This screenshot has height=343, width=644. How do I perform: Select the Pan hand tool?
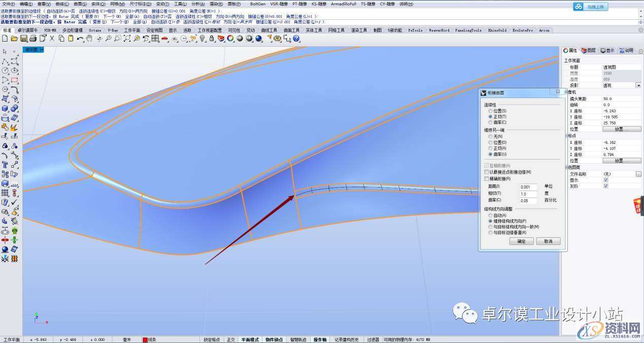[89, 39]
